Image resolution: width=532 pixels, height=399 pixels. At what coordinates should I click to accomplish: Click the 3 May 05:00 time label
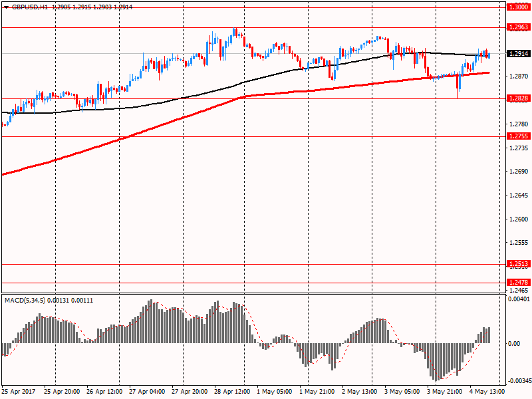coord(402,392)
